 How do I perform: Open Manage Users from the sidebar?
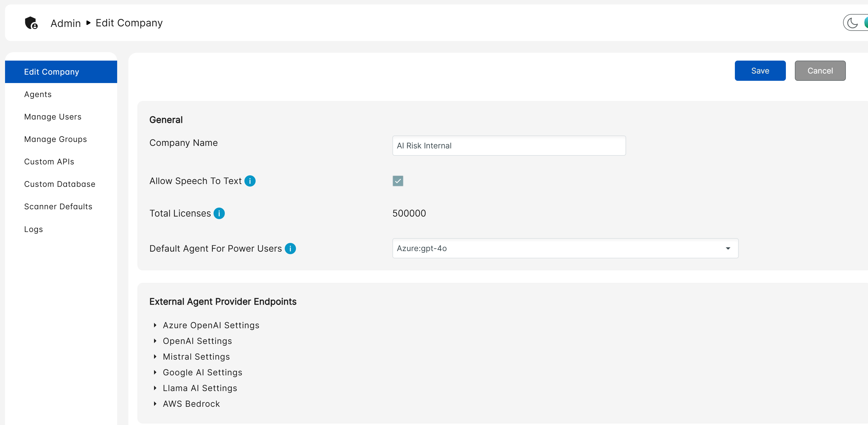click(53, 117)
